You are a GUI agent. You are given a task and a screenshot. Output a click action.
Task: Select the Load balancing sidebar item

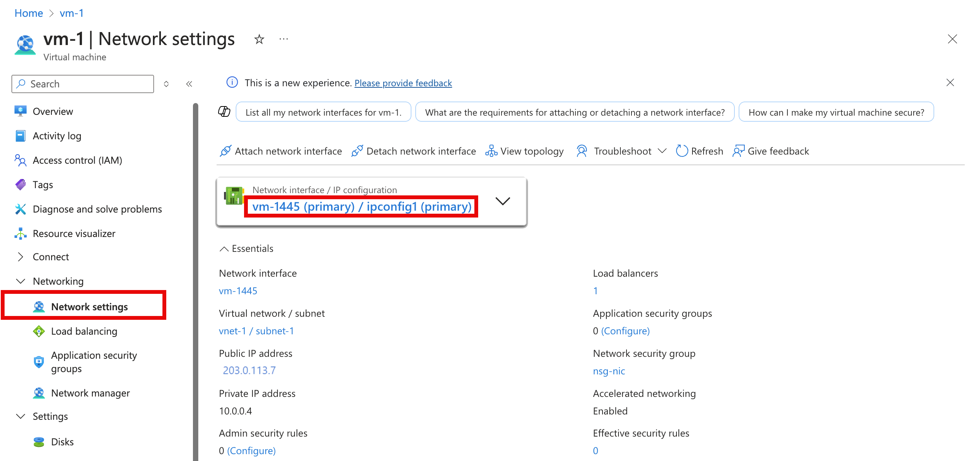(x=84, y=331)
